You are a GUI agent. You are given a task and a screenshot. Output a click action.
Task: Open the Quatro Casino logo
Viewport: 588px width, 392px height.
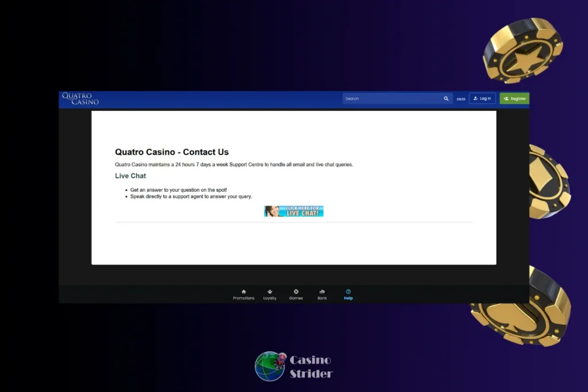pos(80,98)
